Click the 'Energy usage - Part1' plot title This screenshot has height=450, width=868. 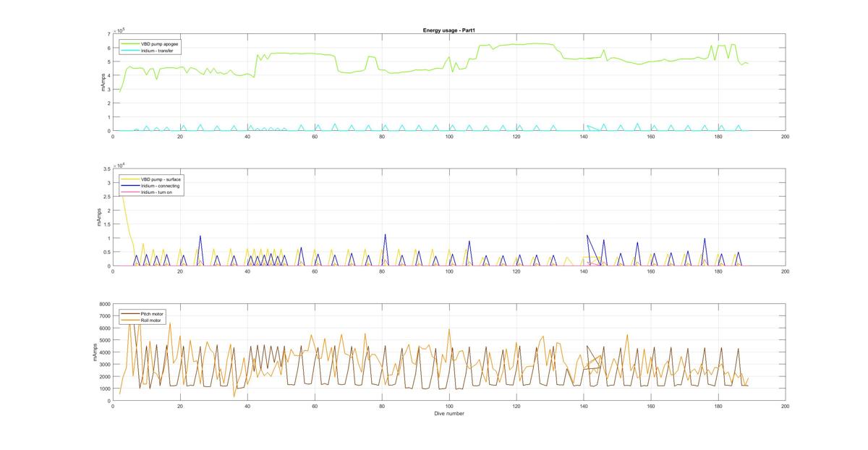(x=448, y=30)
